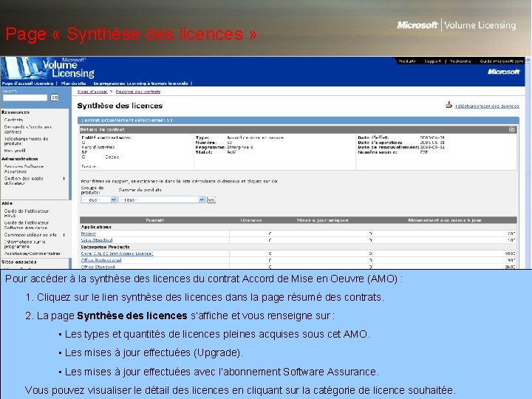Click the OK filter button
This screenshot has width=532, height=399.
pyautogui.click(x=211, y=199)
